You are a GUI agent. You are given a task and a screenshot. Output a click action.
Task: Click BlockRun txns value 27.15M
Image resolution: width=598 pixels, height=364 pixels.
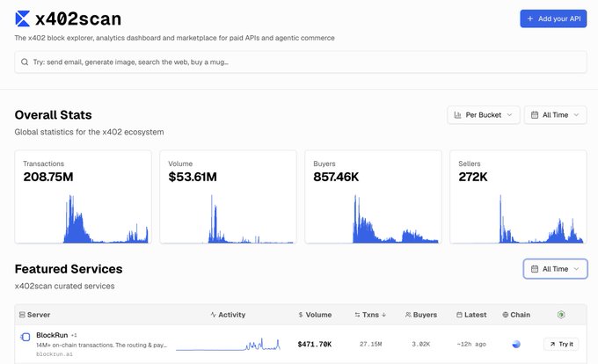370,344
